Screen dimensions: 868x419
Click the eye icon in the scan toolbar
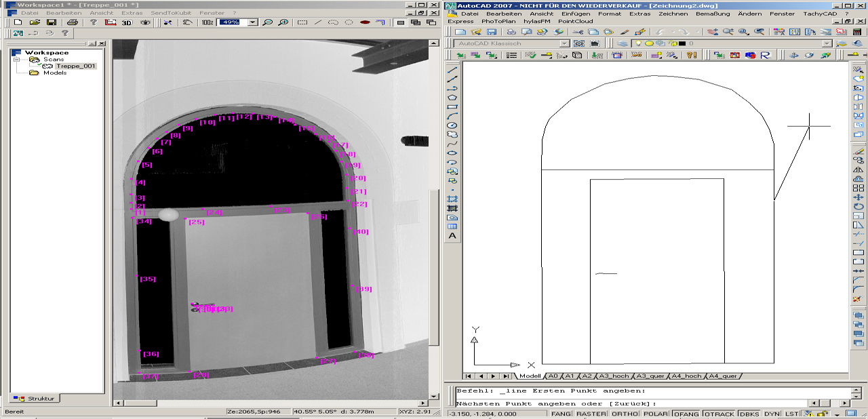coord(145,22)
